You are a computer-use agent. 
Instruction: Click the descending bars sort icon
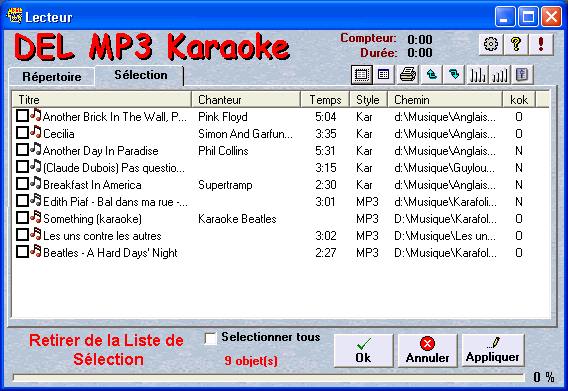(477, 75)
